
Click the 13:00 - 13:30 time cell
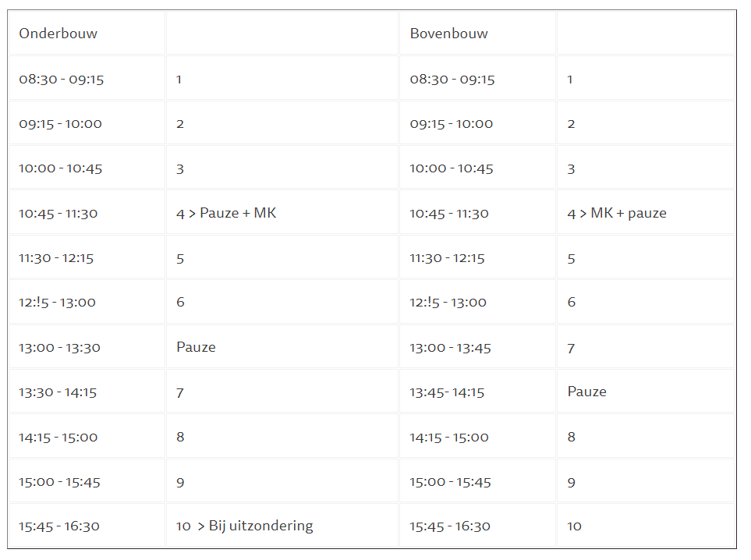(x=60, y=348)
